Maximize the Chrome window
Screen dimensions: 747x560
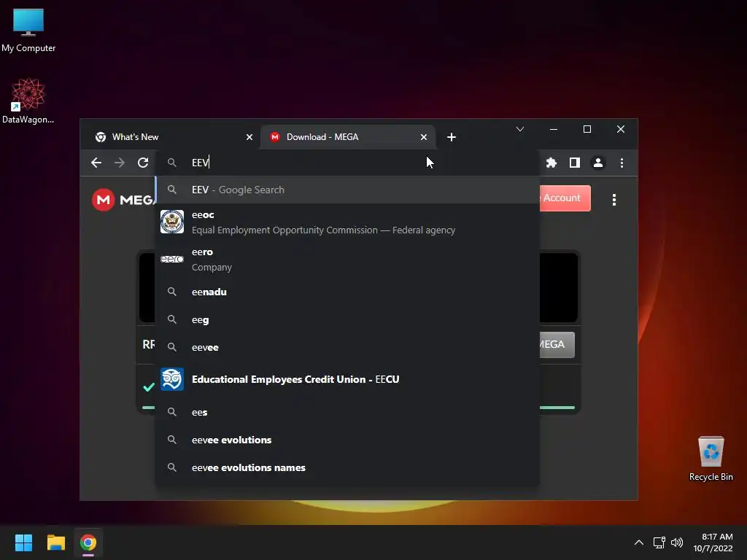pyautogui.click(x=587, y=129)
